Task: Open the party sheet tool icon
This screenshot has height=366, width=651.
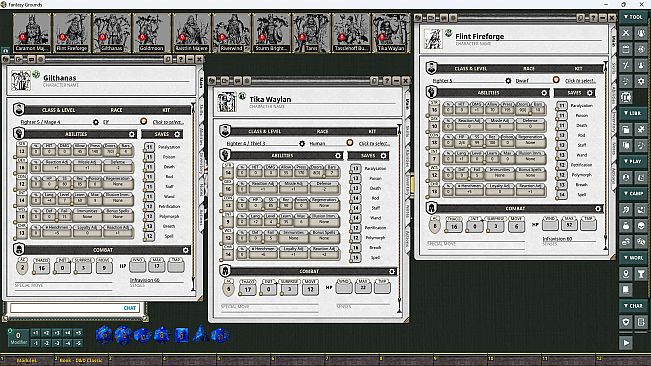Action: [x=641, y=33]
